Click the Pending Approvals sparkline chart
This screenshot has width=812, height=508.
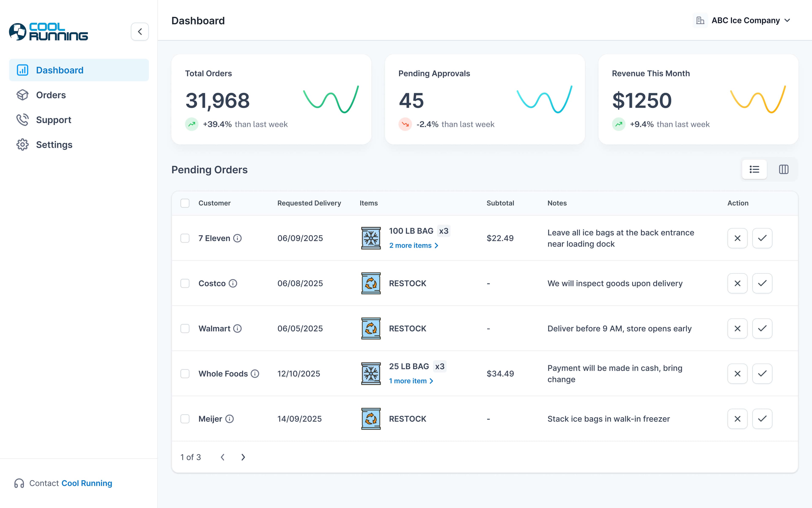544,99
